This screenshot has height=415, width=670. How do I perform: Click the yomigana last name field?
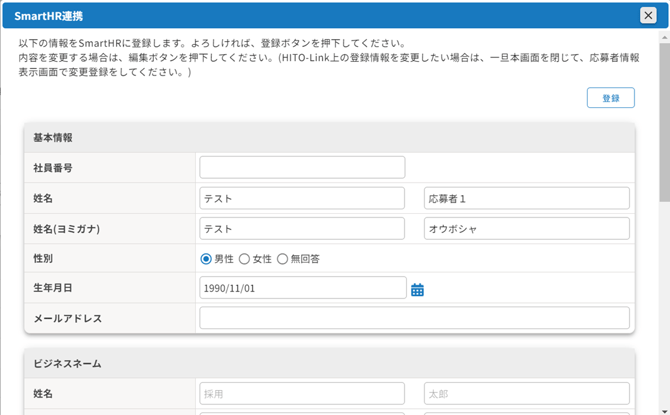tap(302, 229)
